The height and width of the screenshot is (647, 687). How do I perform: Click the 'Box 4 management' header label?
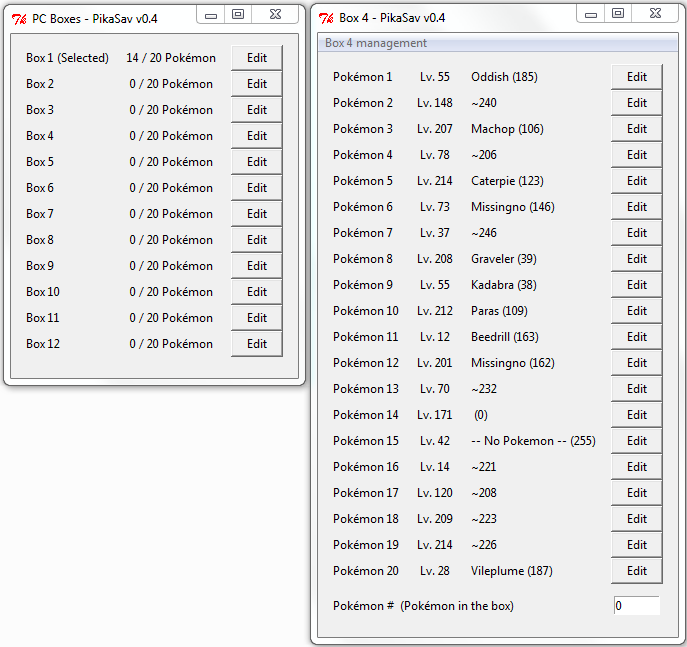pyautogui.click(x=375, y=43)
